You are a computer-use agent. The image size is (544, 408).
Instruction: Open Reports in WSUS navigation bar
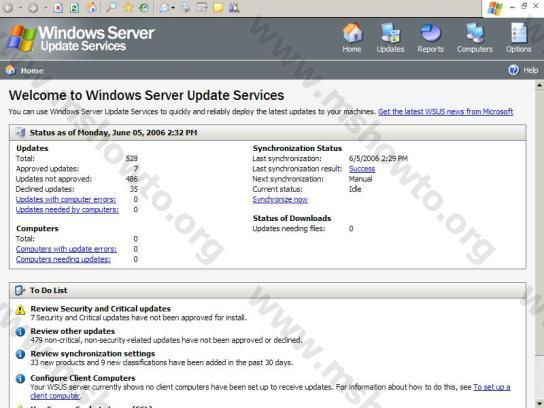pyautogui.click(x=430, y=38)
